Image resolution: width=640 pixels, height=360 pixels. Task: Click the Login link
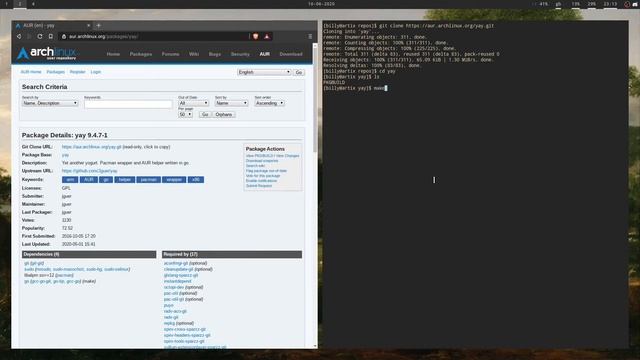[x=96, y=72]
